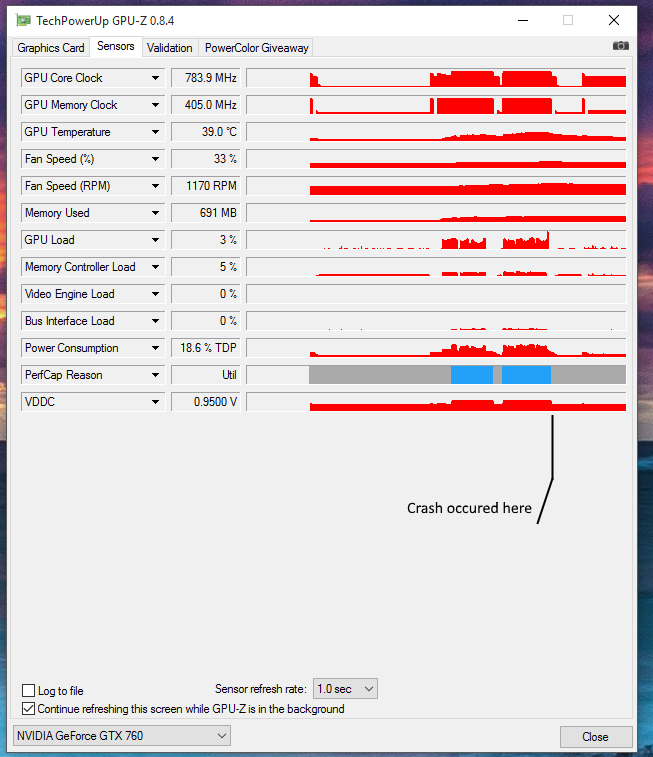Screen dimensions: 653x757
Task: Click the Power Consumption history graph
Action: [x=436, y=348]
